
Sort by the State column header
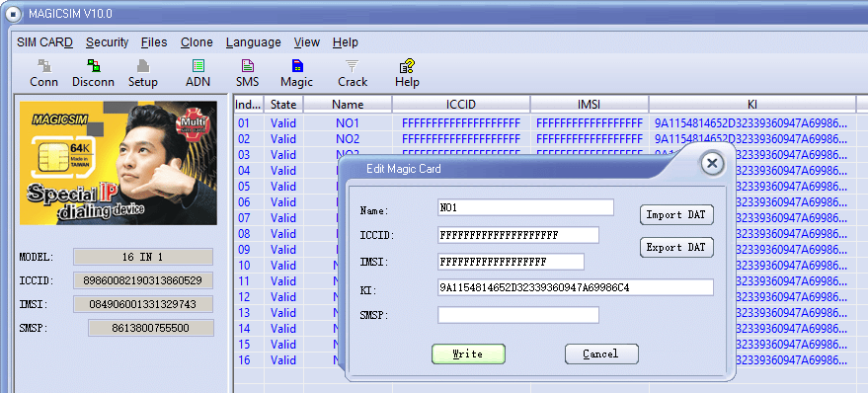coord(283,104)
